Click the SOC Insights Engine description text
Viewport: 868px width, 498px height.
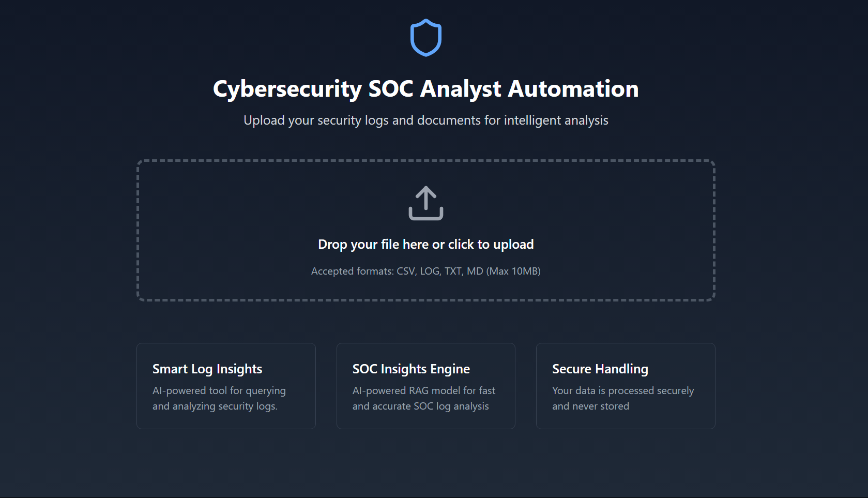pos(423,398)
